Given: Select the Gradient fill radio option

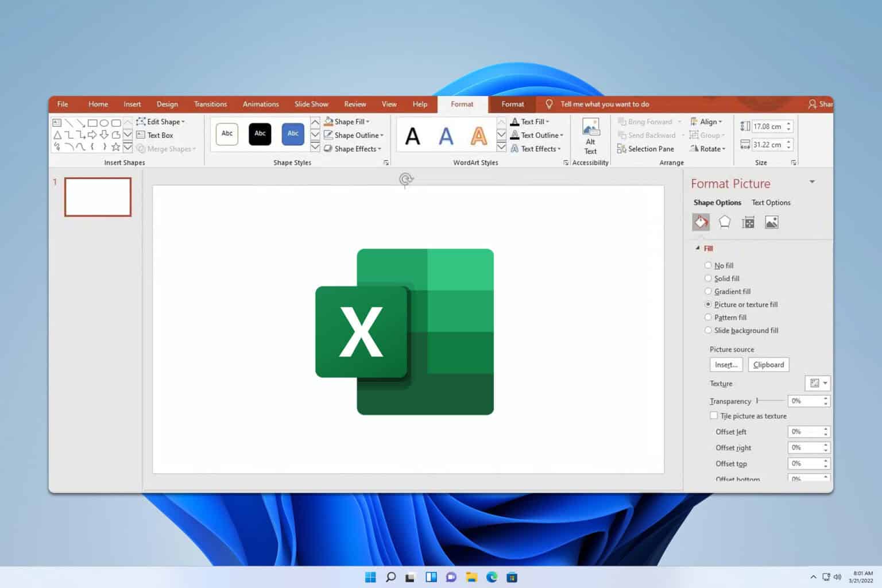Looking at the screenshot, I should tap(708, 291).
